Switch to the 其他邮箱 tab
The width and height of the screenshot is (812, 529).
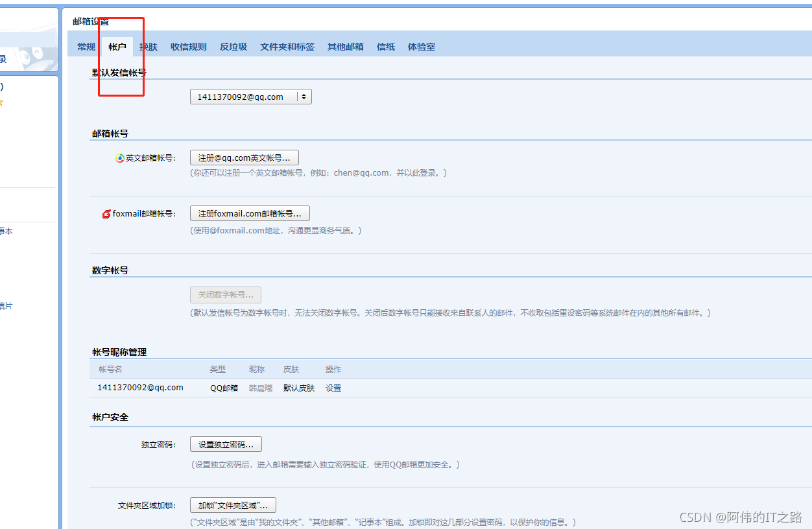pos(346,47)
